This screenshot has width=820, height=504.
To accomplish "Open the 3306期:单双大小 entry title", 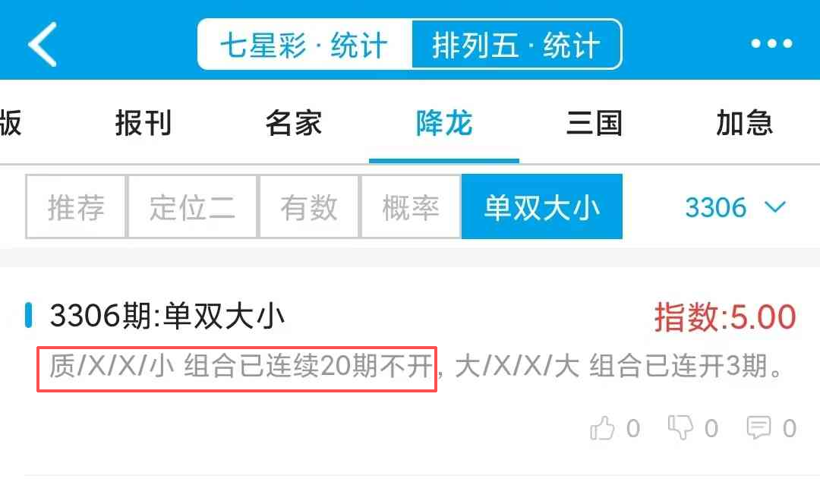I will pyautogui.click(x=167, y=316).
